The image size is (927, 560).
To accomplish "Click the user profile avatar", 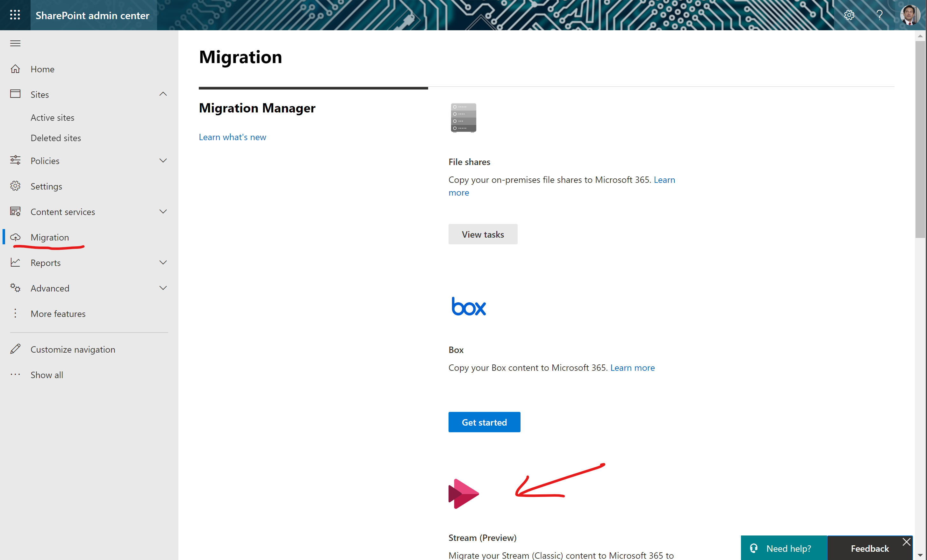I will tap(910, 15).
